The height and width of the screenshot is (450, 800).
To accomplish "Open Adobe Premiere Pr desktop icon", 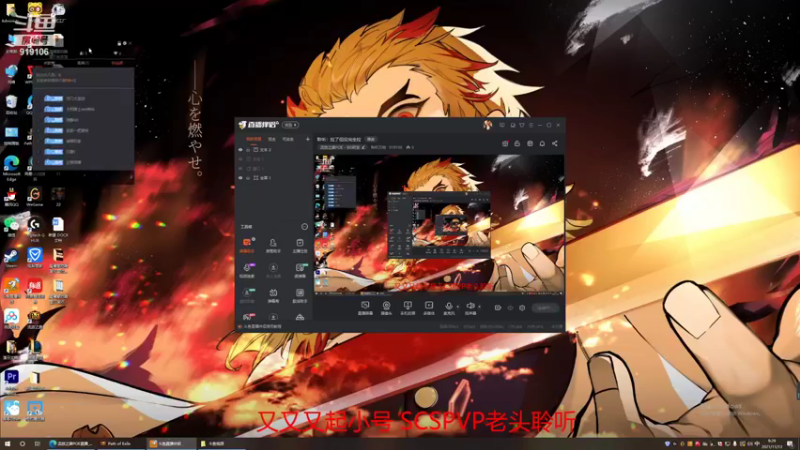I will tap(11, 380).
